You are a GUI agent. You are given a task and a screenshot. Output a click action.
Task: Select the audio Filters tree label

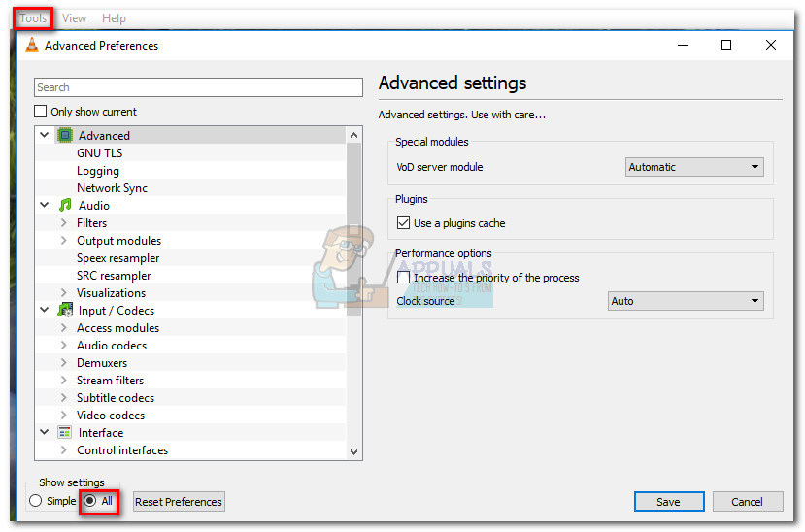tap(92, 222)
